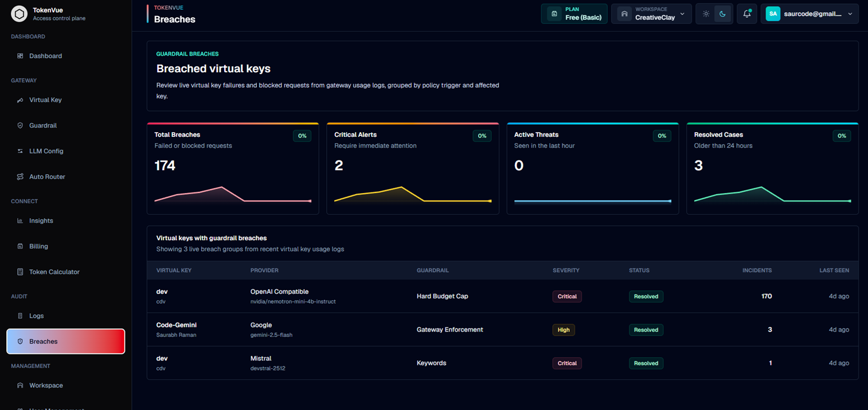Click the Auto Router icon
The width and height of the screenshot is (868, 410).
(x=20, y=177)
